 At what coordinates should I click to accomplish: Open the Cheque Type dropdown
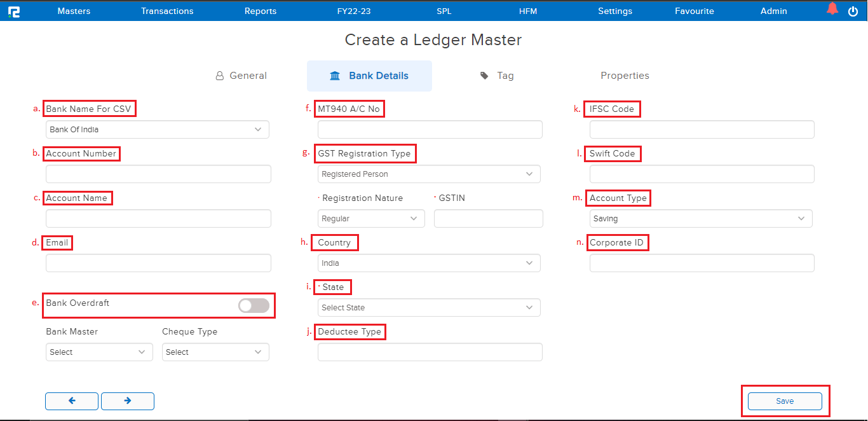[215, 352]
